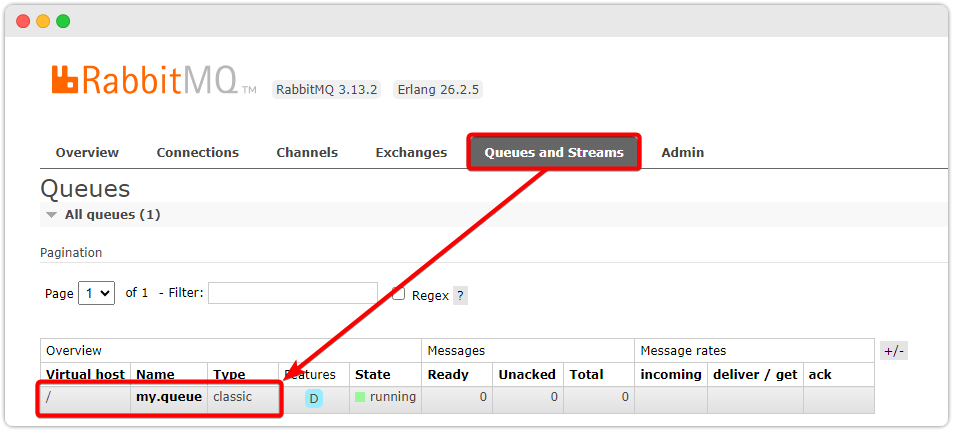Viewport: 953px width, 431px height.
Task: Click the Erlang 26.2.5 version badge
Action: 438,90
